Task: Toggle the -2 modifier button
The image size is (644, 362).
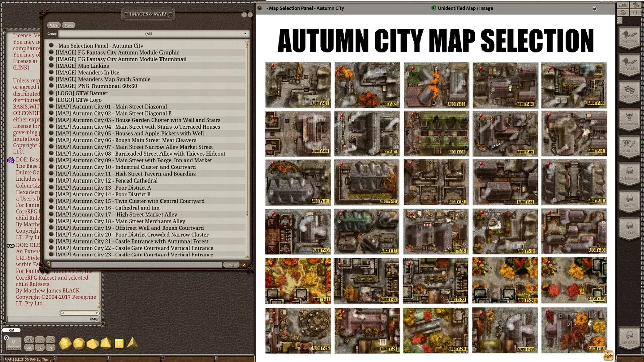Action: point(41,347)
